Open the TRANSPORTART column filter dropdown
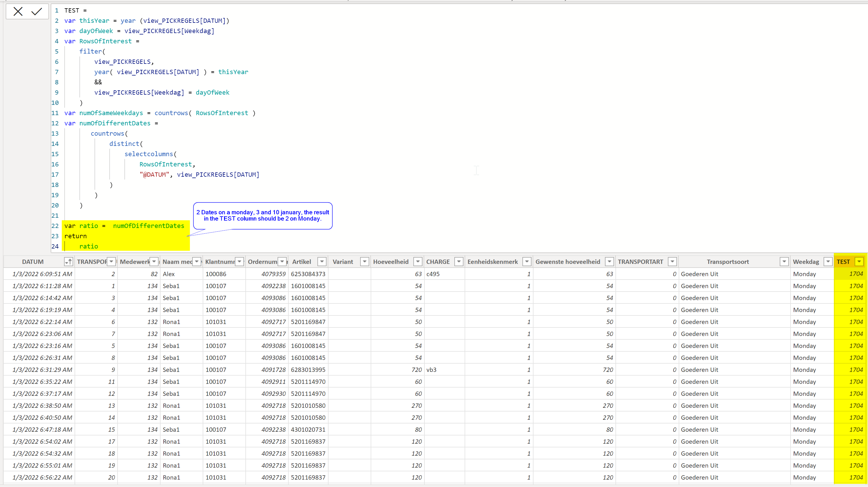Image resolution: width=868 pixels, height=487 pixels. click(x=672, y=262)
